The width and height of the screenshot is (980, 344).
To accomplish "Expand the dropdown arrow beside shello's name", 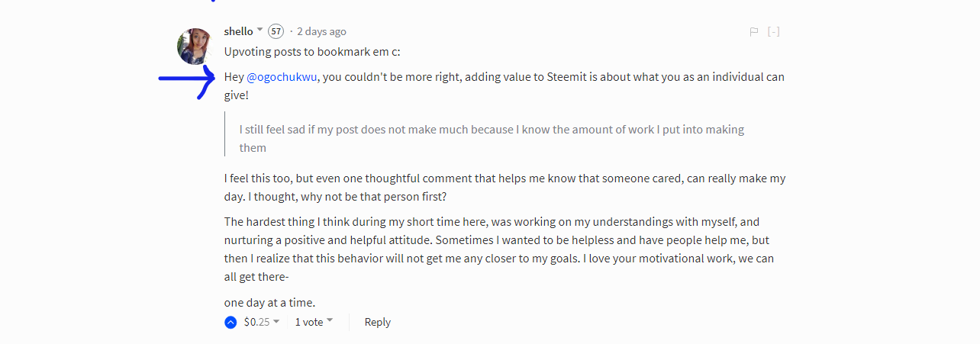I will tap(260, 31).
